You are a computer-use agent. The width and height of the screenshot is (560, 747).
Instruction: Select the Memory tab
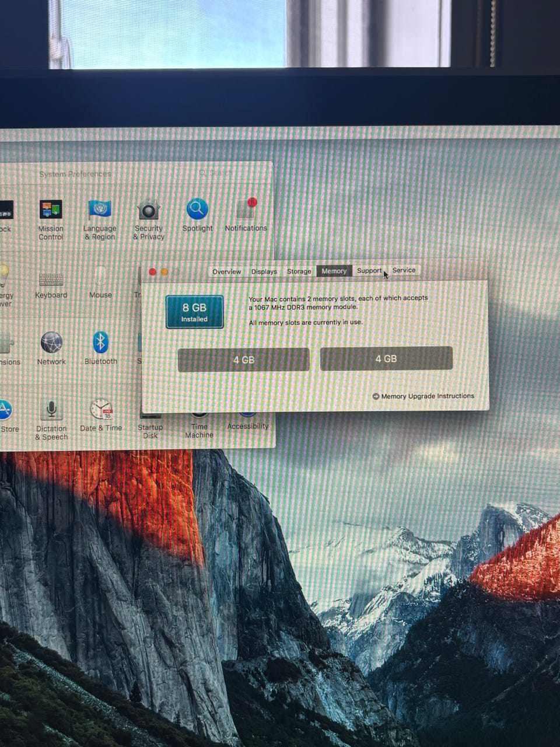(334, 271)
